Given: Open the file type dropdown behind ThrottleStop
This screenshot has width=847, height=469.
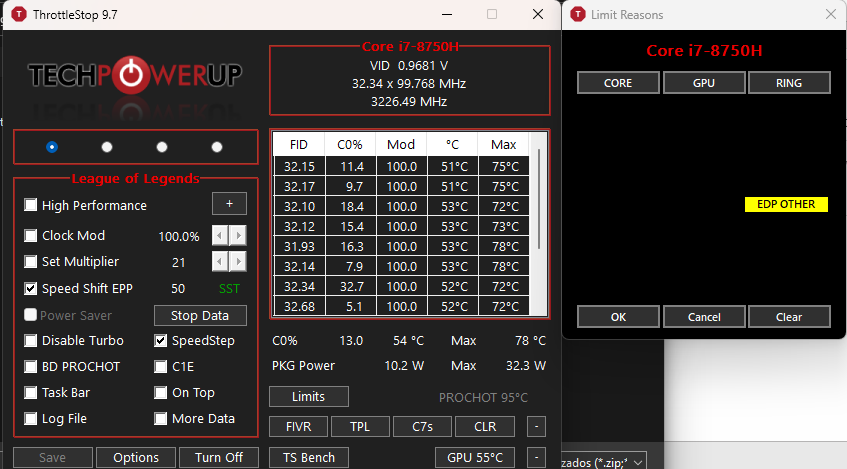Looking at the screenshot, I should (x=638, y=463).
